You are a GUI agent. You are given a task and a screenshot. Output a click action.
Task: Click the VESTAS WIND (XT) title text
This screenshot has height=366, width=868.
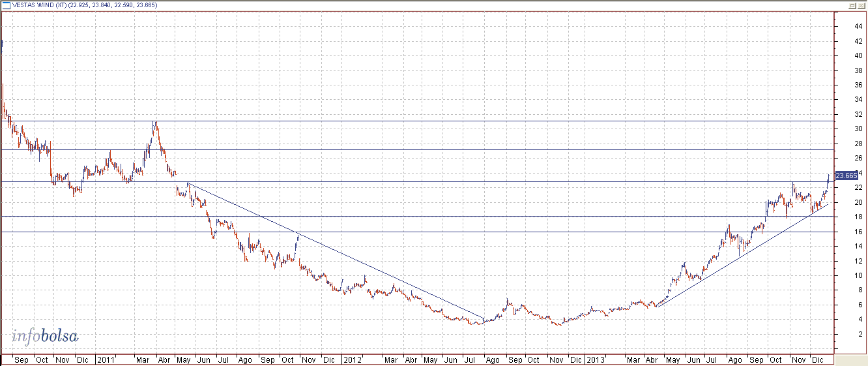point(39,5)
